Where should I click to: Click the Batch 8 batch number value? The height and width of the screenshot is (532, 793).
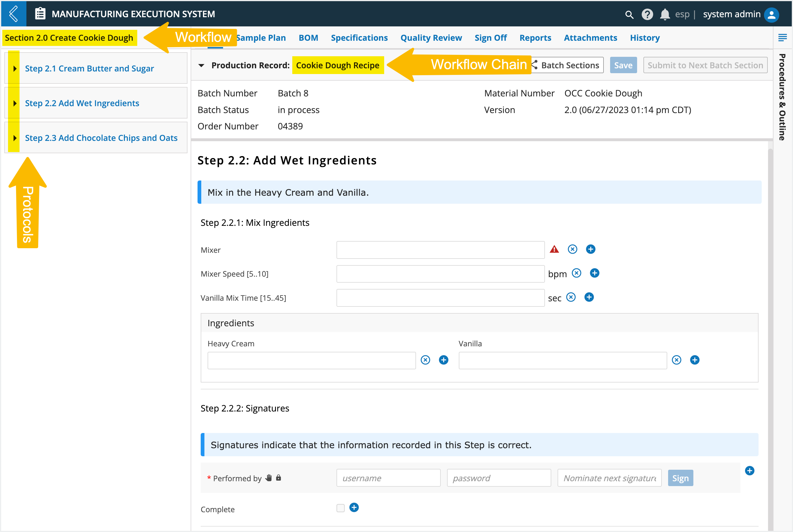293,93
